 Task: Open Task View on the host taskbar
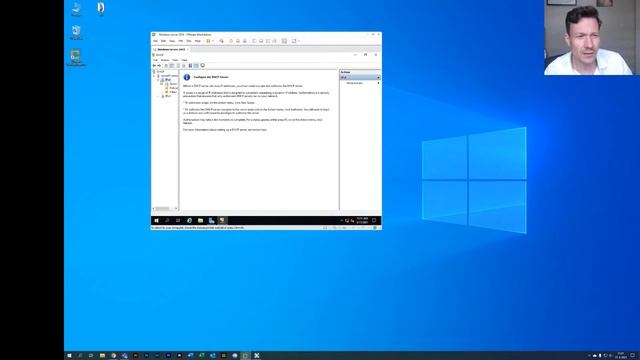91,356
